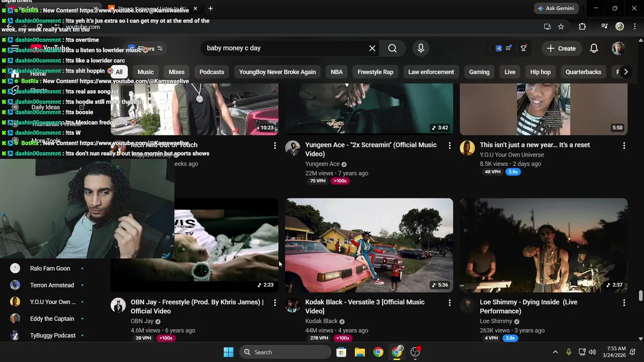This screenshot has width=644, height=362.
Task: Open options menu for 'Out of Touch' video
Action: point(275,145)
